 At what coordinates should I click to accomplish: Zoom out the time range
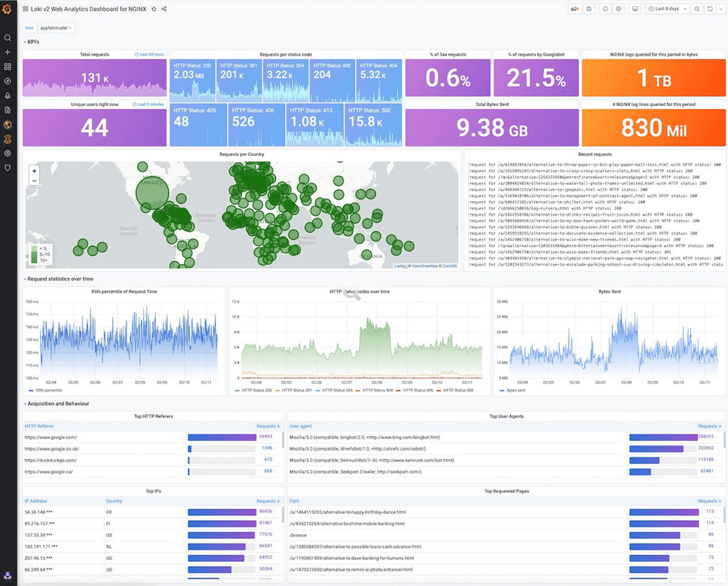coord(697,9)
